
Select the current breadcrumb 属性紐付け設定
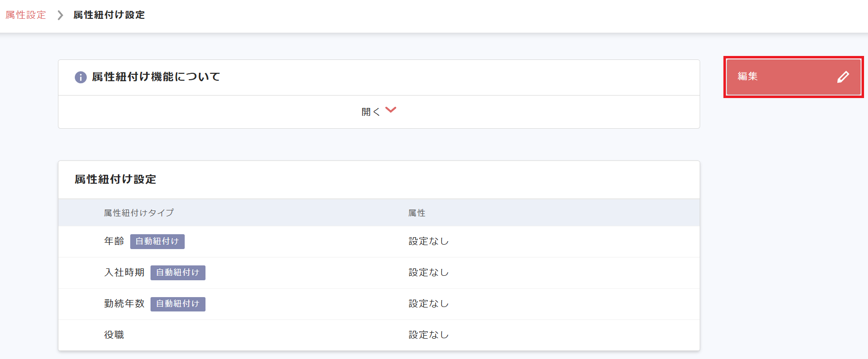109,15
